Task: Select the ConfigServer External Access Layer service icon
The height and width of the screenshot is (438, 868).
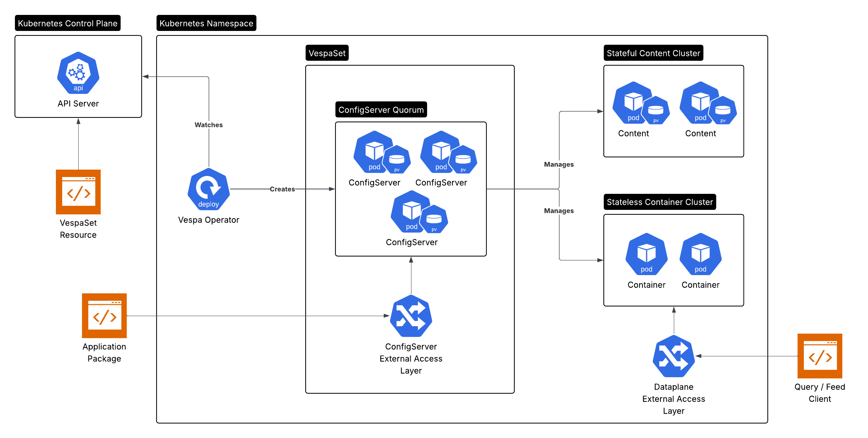Action: point(410,316)
